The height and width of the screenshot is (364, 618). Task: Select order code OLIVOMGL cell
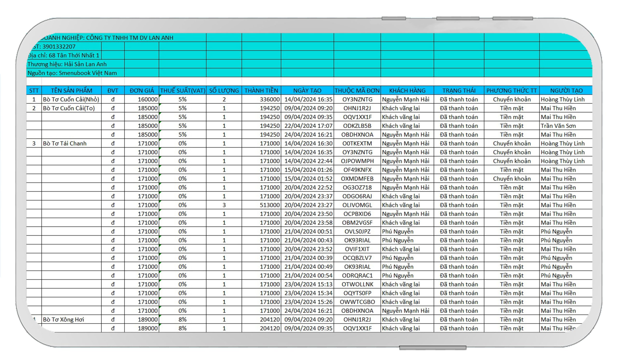click(x=357, y=205)
